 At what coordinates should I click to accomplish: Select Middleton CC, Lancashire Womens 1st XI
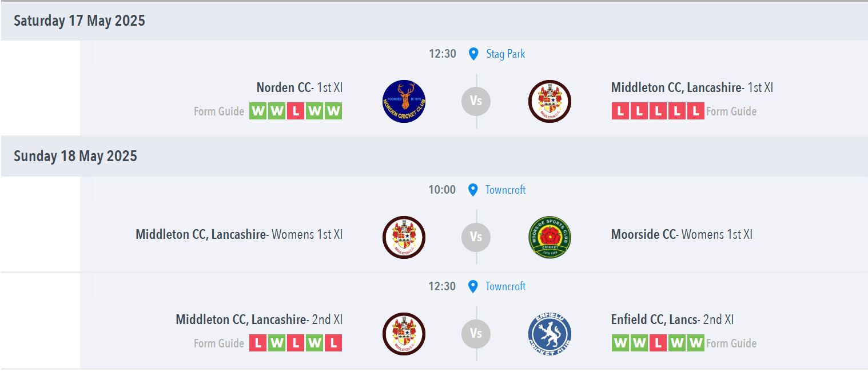point(239,234)
